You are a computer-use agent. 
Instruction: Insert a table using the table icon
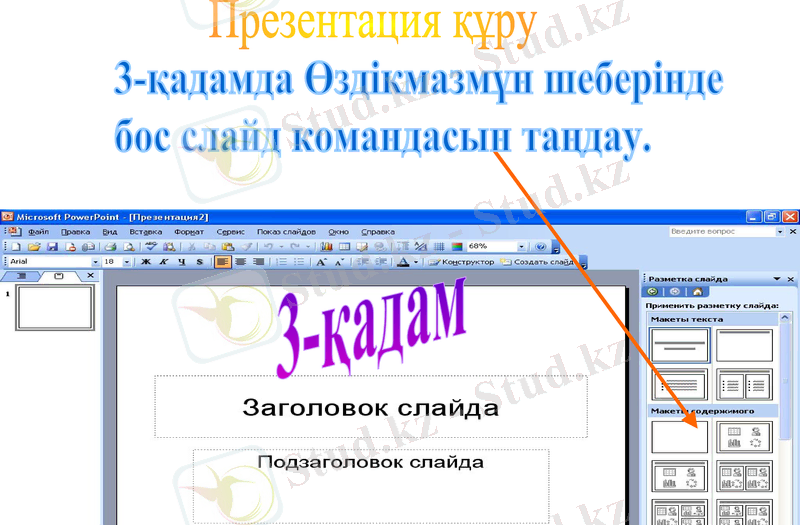[x=345, y=247]
